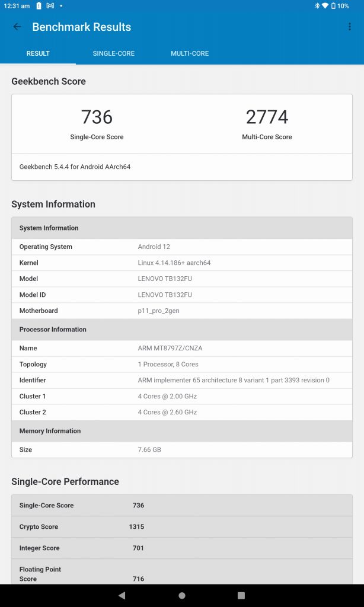Open recent apps with the square button
Screen dimensions: 364x607
(x=241, y=595)
